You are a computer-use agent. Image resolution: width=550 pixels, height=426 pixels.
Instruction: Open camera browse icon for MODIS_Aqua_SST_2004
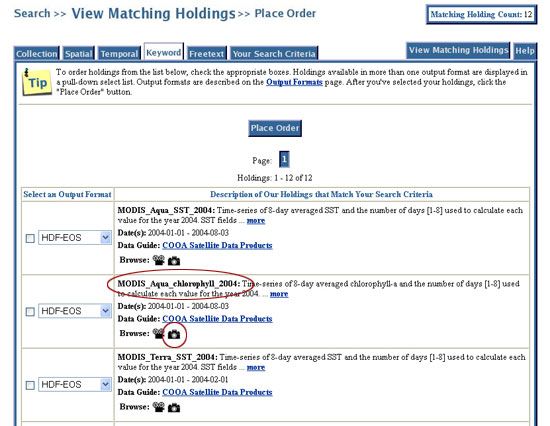pyautogui.click(x=174, y=261)
